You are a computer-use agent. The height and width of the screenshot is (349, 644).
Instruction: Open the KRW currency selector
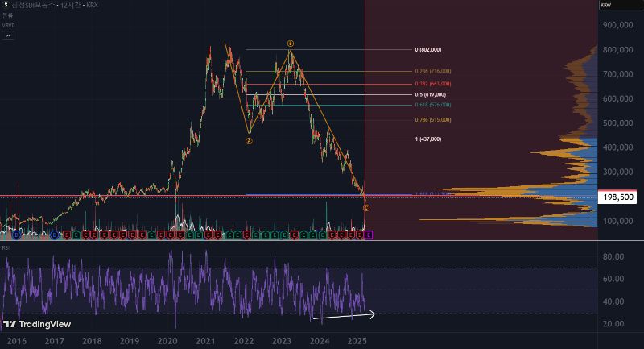[x=605, y=6]
